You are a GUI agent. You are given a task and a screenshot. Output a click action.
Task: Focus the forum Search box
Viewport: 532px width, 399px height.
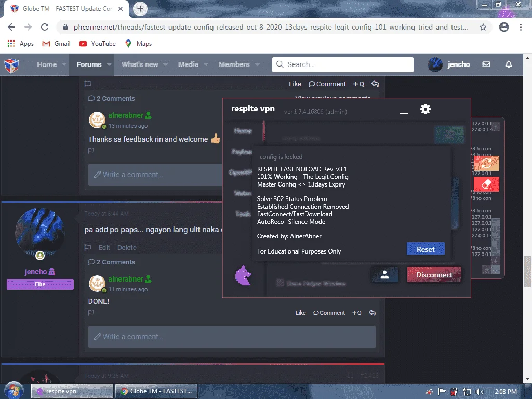(x=343, y=64)
